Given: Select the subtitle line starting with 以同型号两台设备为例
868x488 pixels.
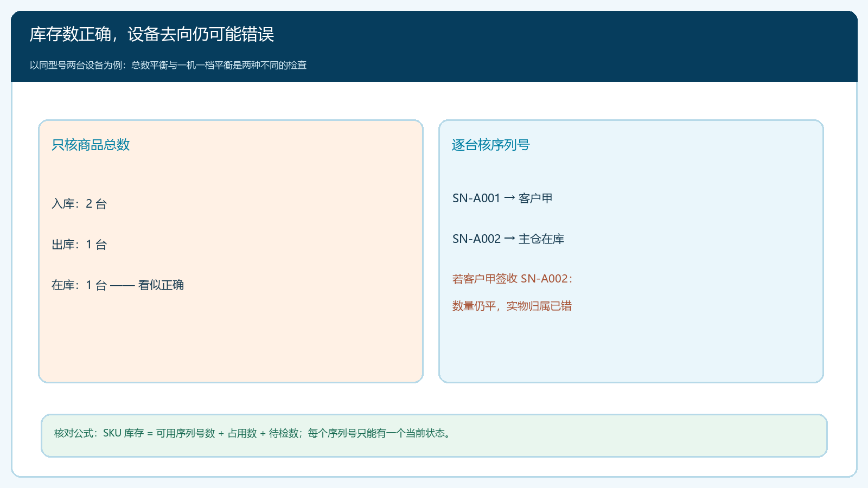Looking at the screenshot, I should (168, 65).
